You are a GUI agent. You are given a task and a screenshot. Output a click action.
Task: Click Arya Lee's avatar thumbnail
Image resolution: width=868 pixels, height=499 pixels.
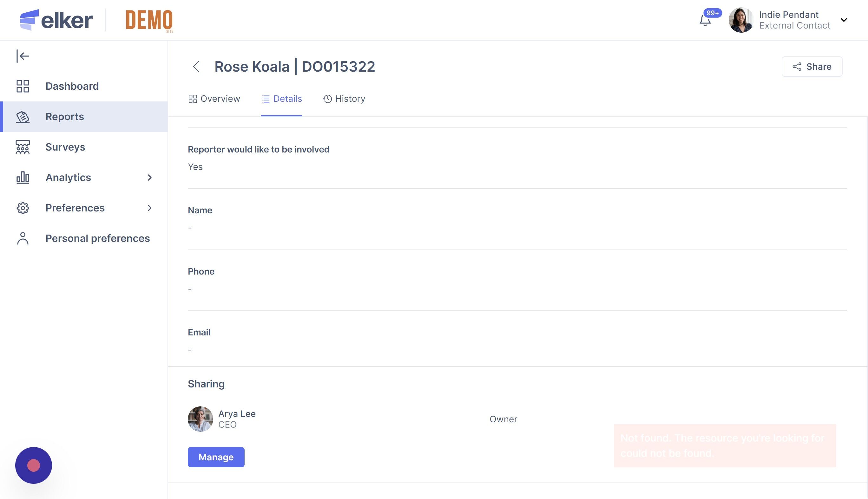click(200, 419)
